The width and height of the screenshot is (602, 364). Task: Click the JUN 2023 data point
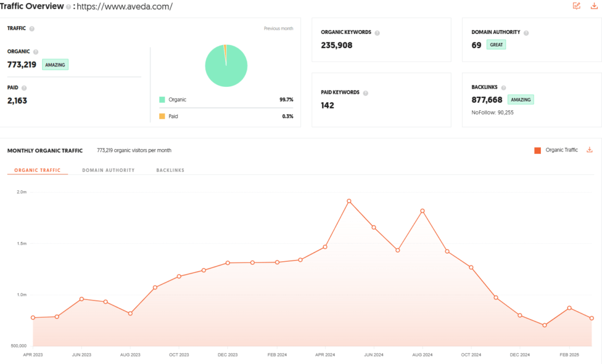click(82, 299)
